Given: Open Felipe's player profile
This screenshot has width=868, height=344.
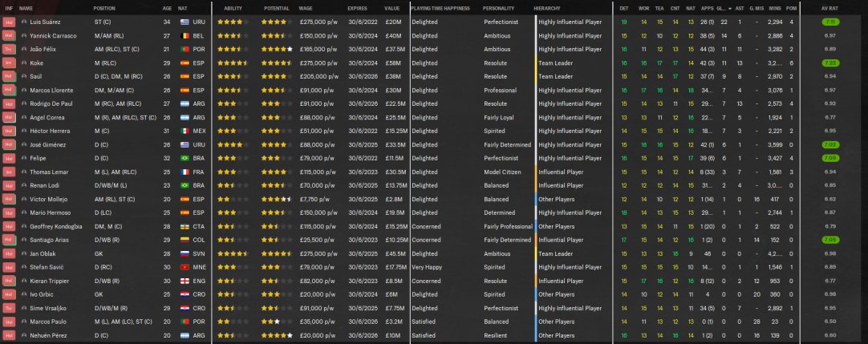Looking at the screenshot, I should point(37,158).
